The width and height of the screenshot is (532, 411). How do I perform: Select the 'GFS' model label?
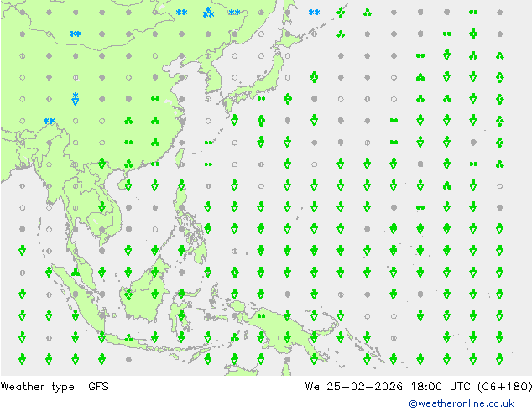coord(98,386)
